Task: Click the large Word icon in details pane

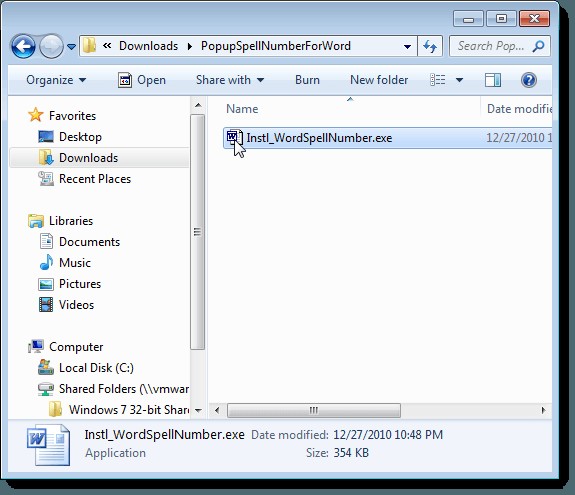Action: coord(48,445)
